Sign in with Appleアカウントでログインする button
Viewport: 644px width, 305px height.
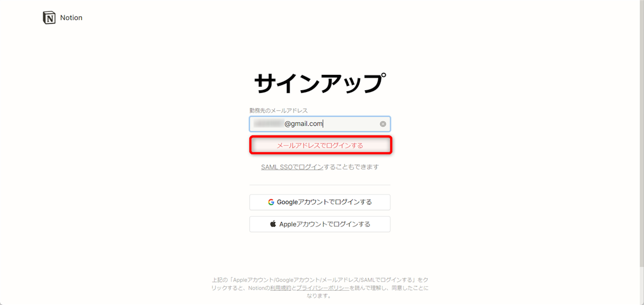[320, 224]
